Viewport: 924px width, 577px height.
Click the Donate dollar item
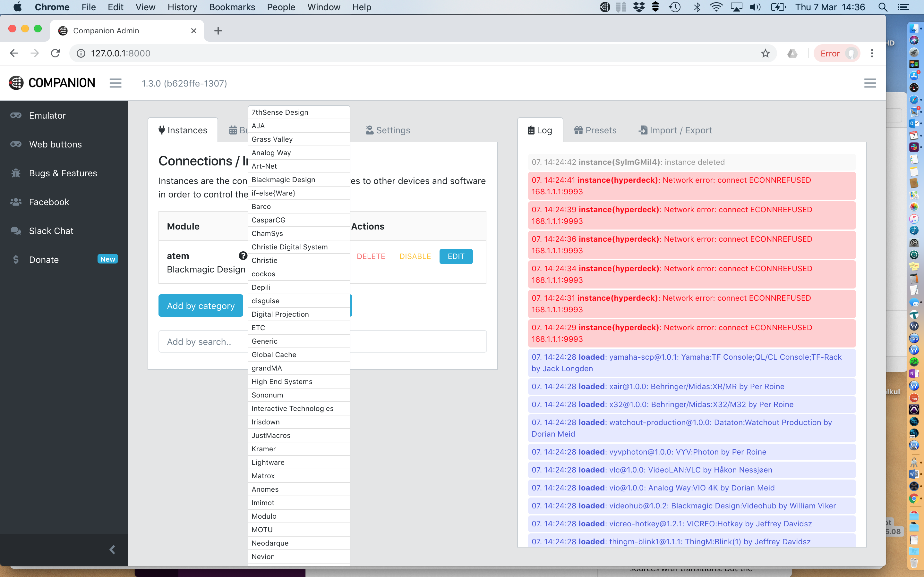pyautogui.click(x=44, y=260)
